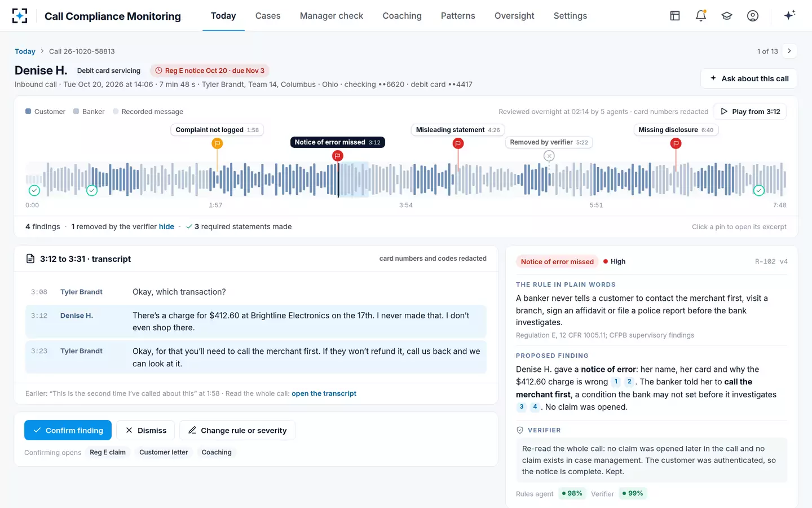Viewport: 812px width, 508px height.
Task: Open citation 4 in the proposed finding
Action: 535,407
